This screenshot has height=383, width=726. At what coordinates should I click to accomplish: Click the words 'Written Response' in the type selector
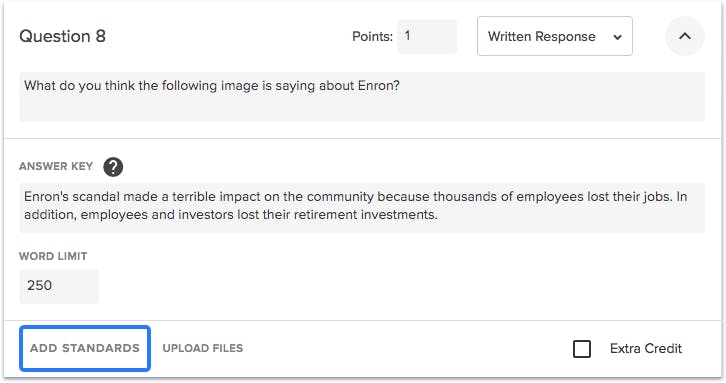(x=542, y=36)
